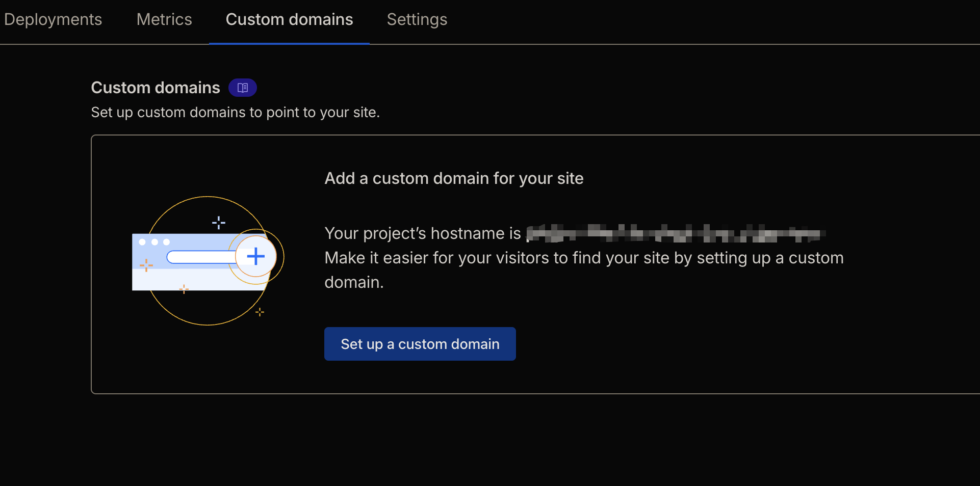980x486 pixels.
Task: Click the orange sparkle on the browser's bottom edge
Action: point(184,289)
